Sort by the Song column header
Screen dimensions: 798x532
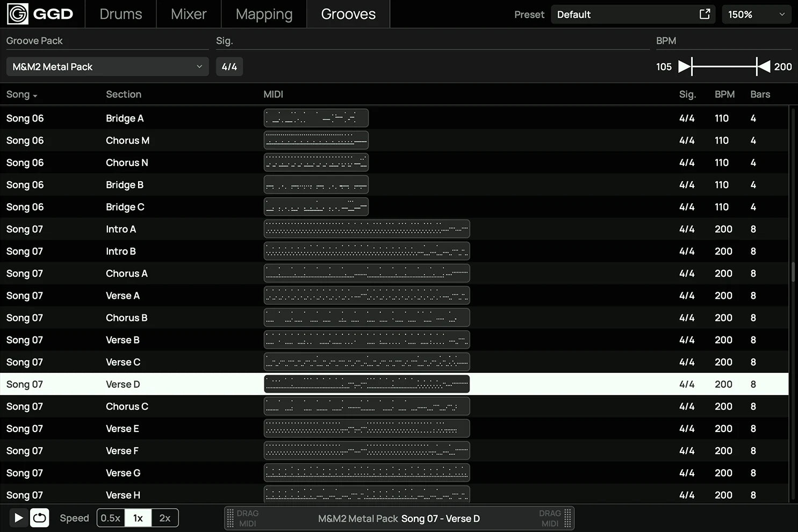coord(21,95)
